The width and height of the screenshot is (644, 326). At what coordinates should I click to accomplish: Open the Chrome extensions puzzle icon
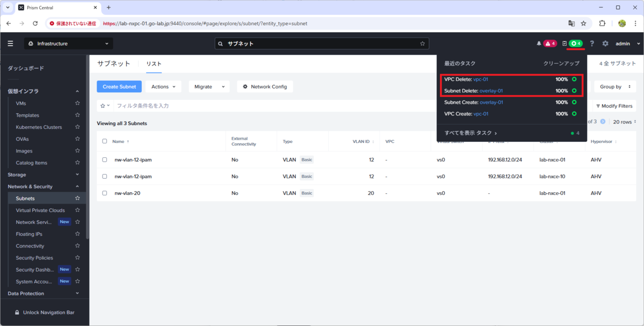pos(602,24)
